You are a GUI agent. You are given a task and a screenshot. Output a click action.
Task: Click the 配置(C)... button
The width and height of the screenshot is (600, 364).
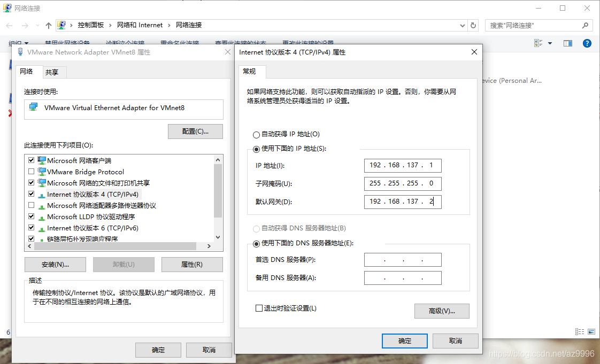coord(195,131)
